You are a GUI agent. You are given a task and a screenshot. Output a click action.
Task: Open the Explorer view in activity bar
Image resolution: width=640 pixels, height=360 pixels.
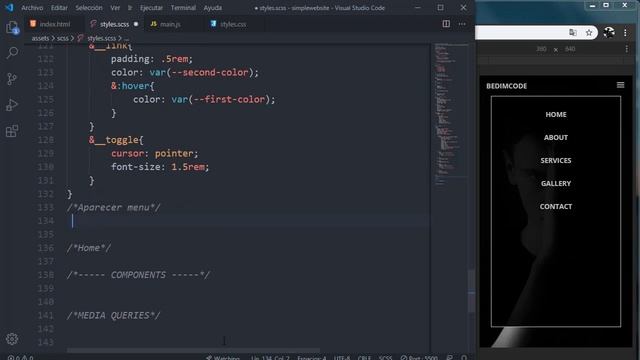[12, 28]
